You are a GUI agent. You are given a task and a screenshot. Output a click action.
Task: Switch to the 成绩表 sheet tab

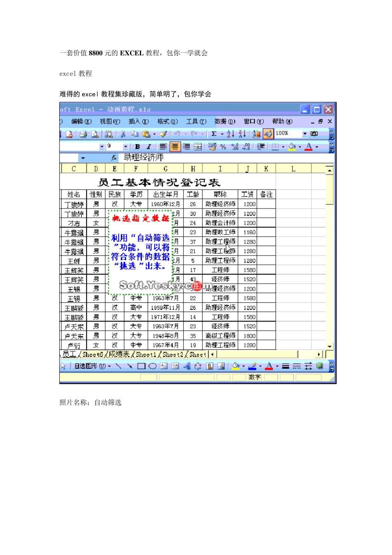click(119, 354)
